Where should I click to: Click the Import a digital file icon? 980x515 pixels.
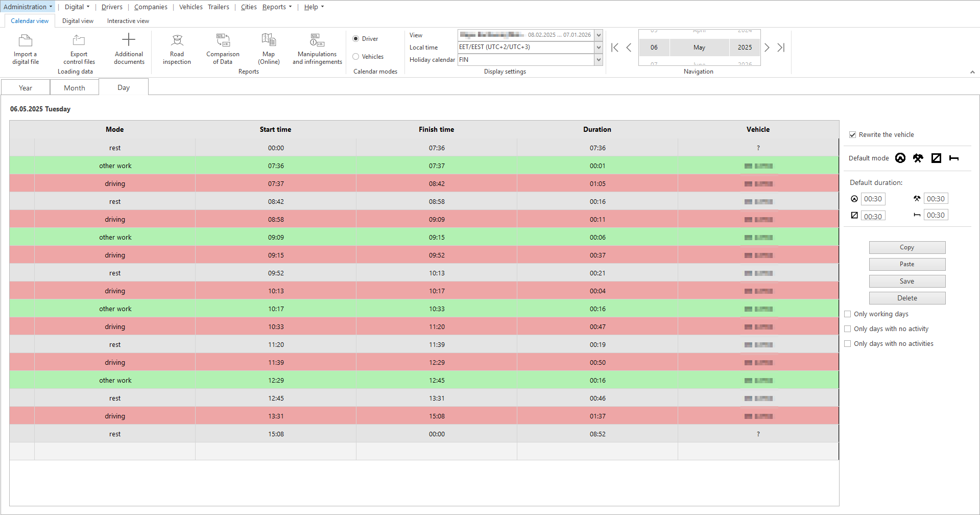(x=26, y=40)
